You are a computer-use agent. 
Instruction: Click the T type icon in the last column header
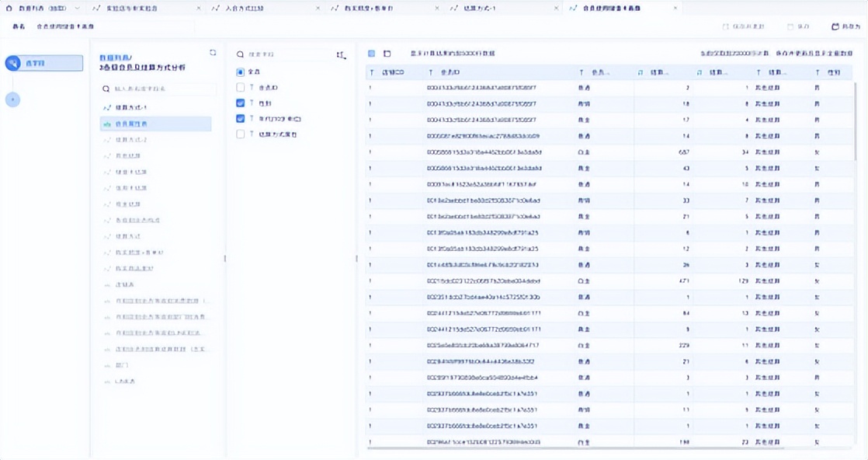[817, 72]
